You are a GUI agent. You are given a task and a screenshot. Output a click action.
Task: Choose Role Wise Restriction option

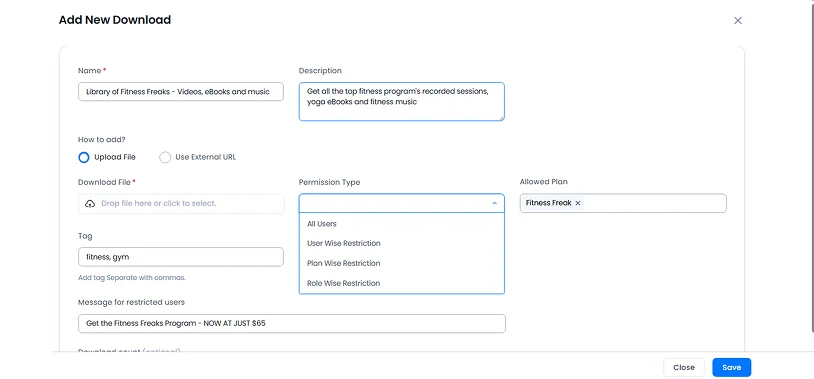[401, 283]
